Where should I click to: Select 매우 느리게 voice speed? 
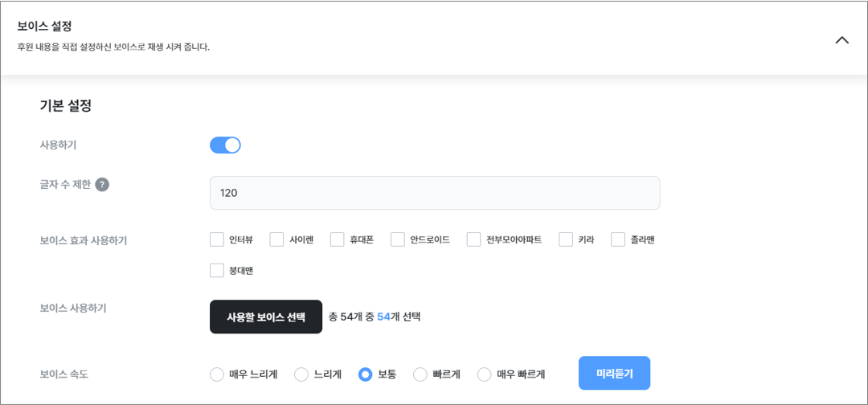(x=217, y=374)
